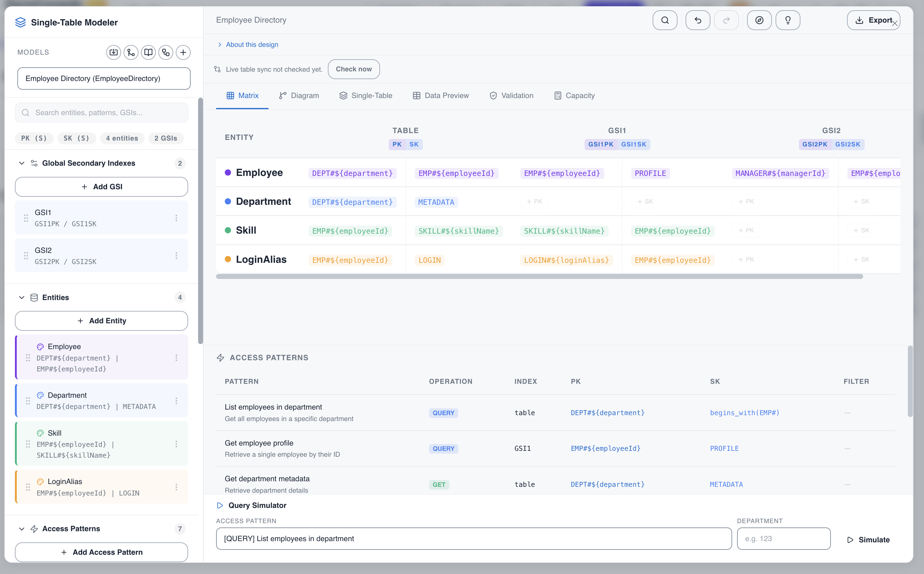
Task: Click the GSI2 drag handle
Action: 26,255
